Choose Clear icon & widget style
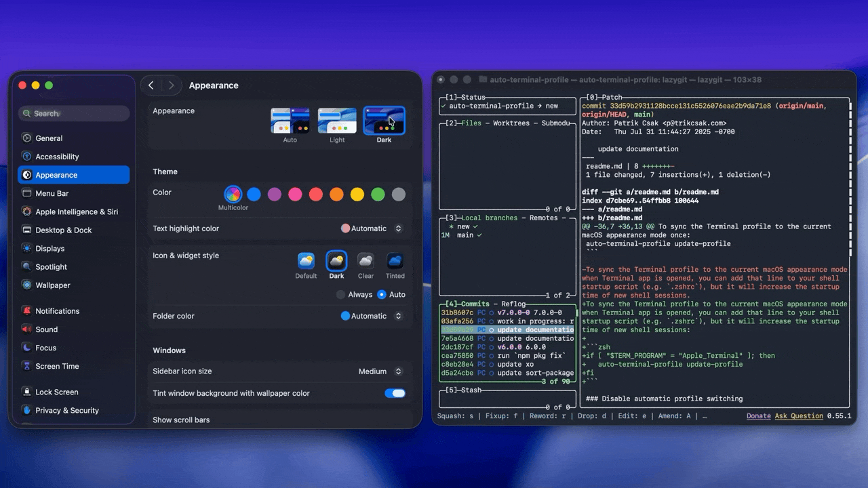 pyautogui.click(x=366, y=261)
